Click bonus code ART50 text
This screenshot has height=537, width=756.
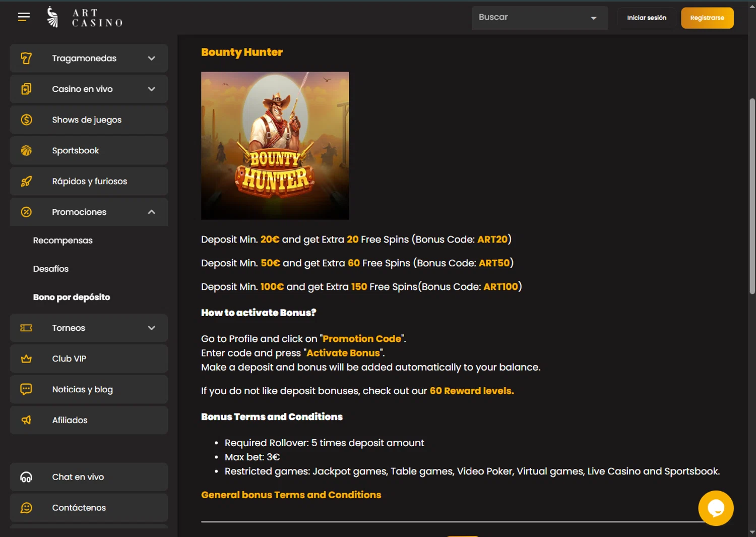pos(494,263)
